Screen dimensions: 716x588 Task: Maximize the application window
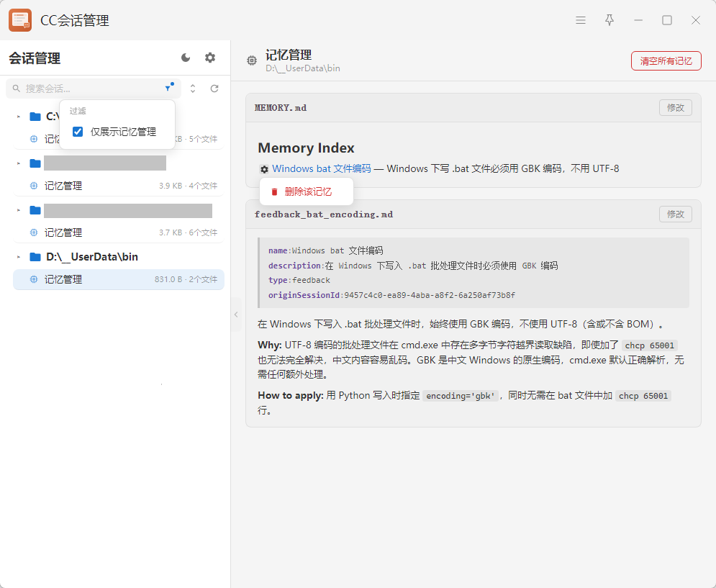[x=667, y=20]
